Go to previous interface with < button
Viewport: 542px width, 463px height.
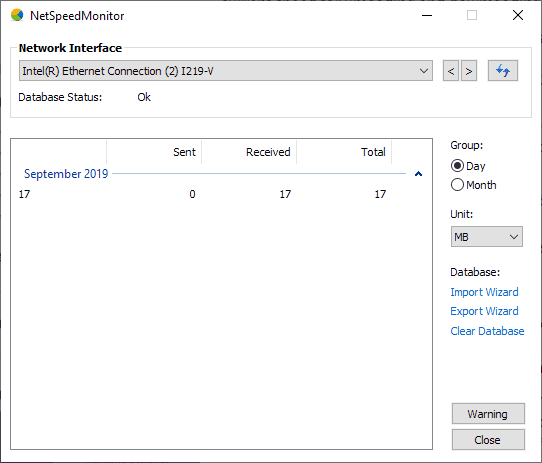451,71
